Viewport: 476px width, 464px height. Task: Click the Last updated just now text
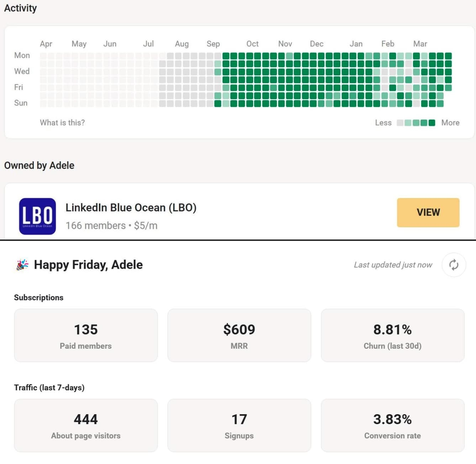(393, 265)
